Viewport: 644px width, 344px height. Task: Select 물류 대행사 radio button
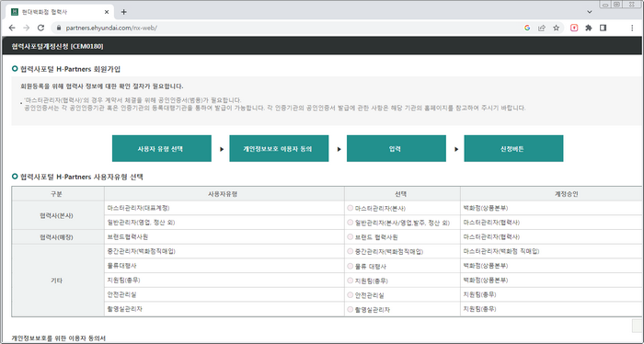pyautogui.click(x=350, y=266)
